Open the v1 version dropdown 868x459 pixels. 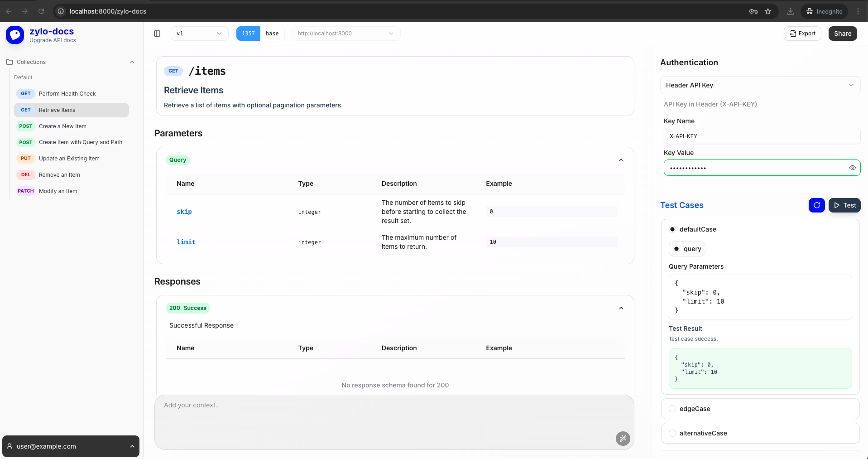coord(199,34)
